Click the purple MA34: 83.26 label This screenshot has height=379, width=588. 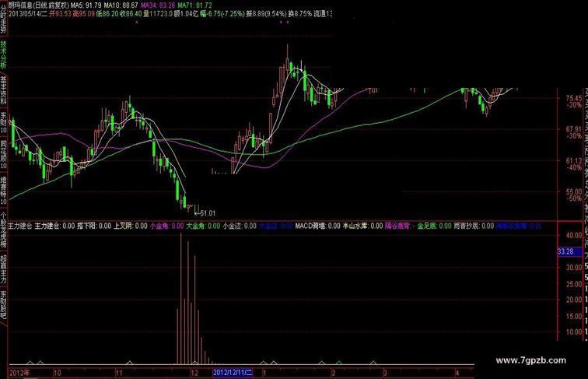157,5
